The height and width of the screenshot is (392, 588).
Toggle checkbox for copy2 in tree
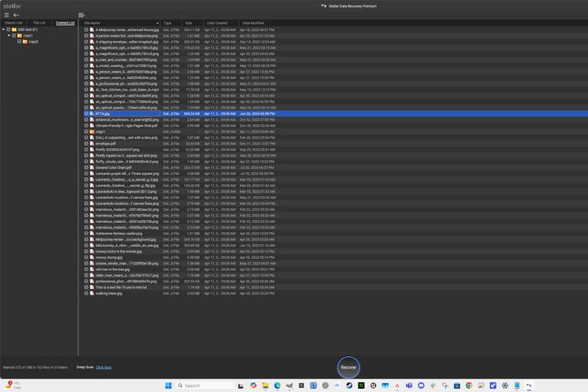pyautogui.click(x=20, y=42)
